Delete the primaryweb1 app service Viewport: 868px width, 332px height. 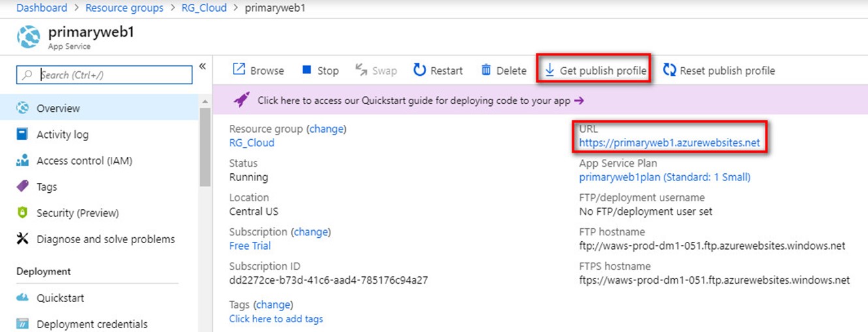pos(504,71)
